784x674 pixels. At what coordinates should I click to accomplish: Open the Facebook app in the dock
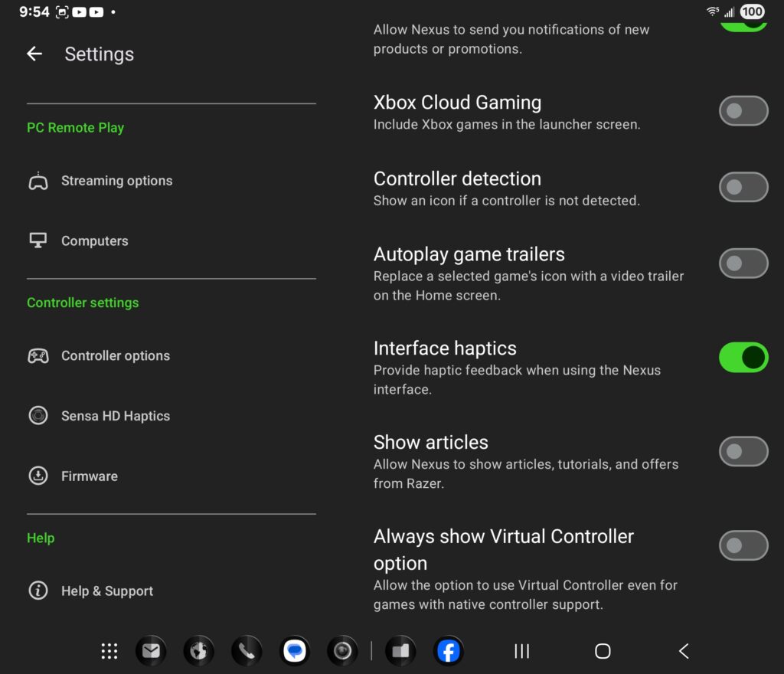(449, 651)
